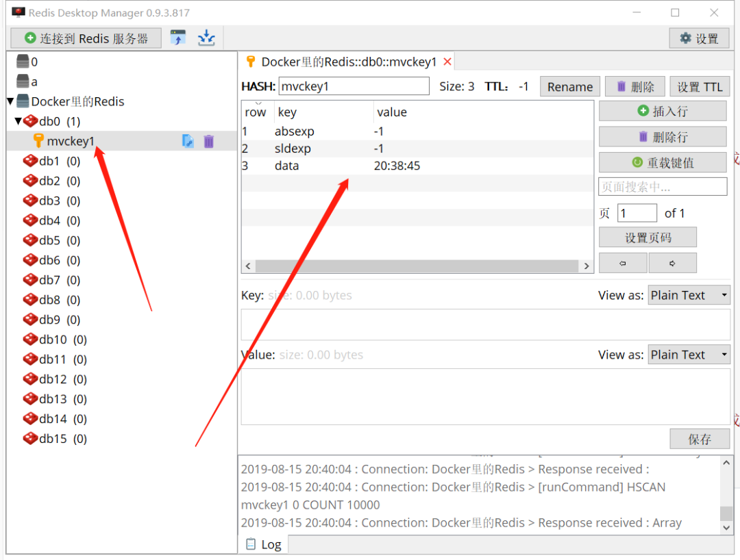Click the 设置 TTL button

pyautogui.click(x=700, y=87)
